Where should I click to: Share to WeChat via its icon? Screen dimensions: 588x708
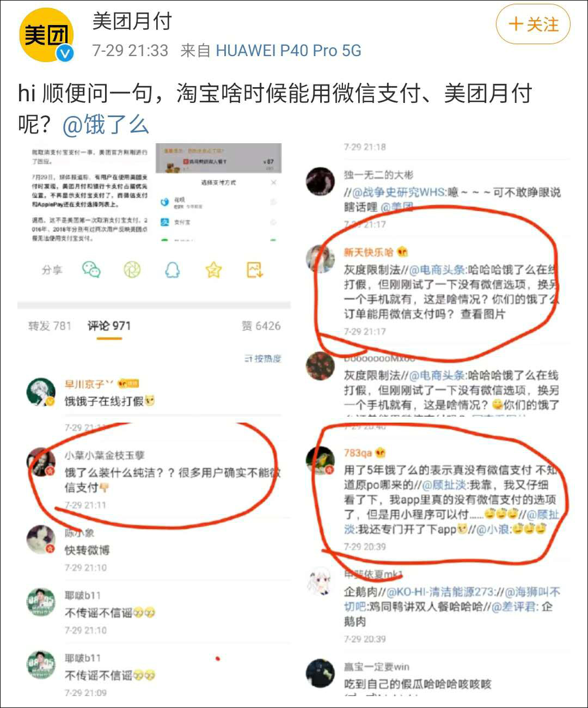(x=91, y=270)
